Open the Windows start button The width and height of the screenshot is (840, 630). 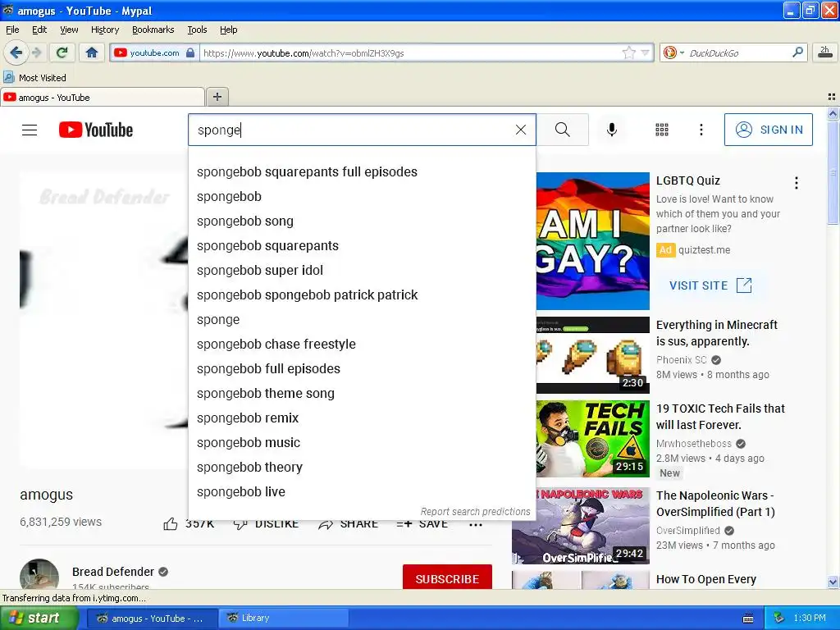pos(38,619)
